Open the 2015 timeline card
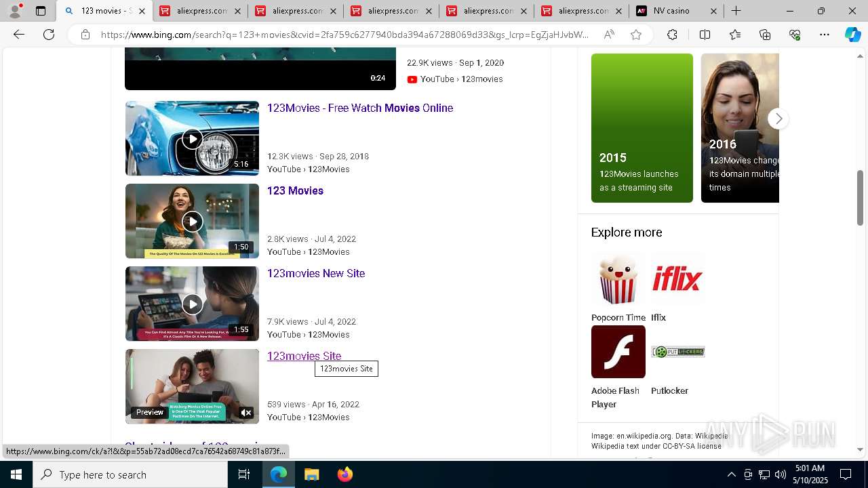The width and height of the screenshot is (868, 488). (x=642, y=128)
